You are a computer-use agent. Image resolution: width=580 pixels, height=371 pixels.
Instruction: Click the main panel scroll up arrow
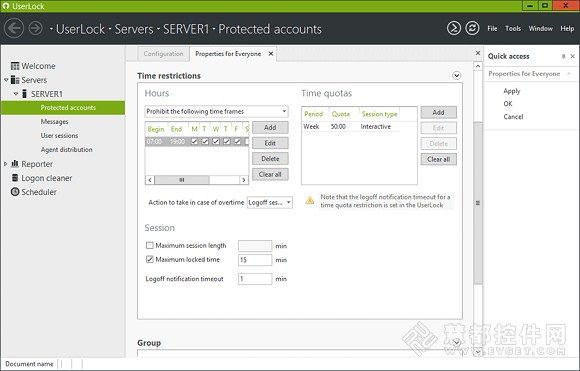[478, 66]
